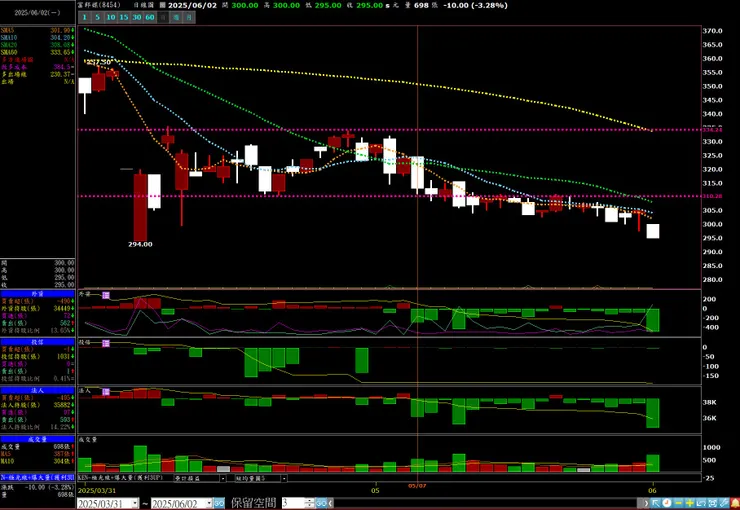Open the 法人 indicator settings icon
740x510 pixels.
106,392
